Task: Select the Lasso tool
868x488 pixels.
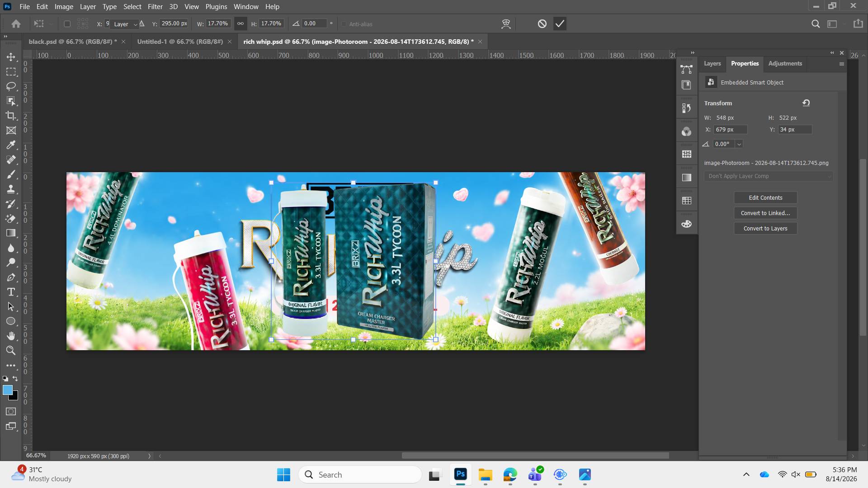Action: pyautogui.click(x=11, y=86)
